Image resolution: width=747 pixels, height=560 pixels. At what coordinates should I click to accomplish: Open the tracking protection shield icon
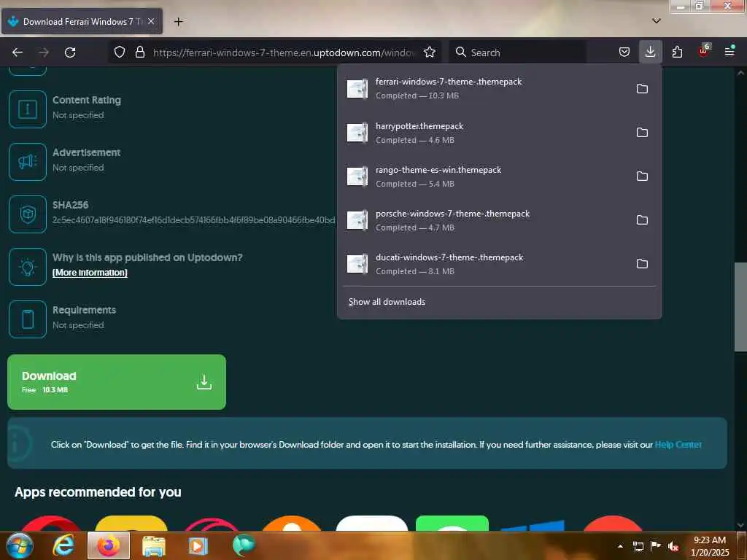point(120,52)
